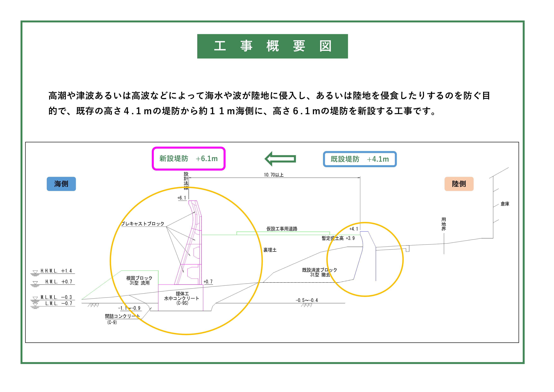
Task: Click the 陸側 orange label
Action: [x=459, y=184]
